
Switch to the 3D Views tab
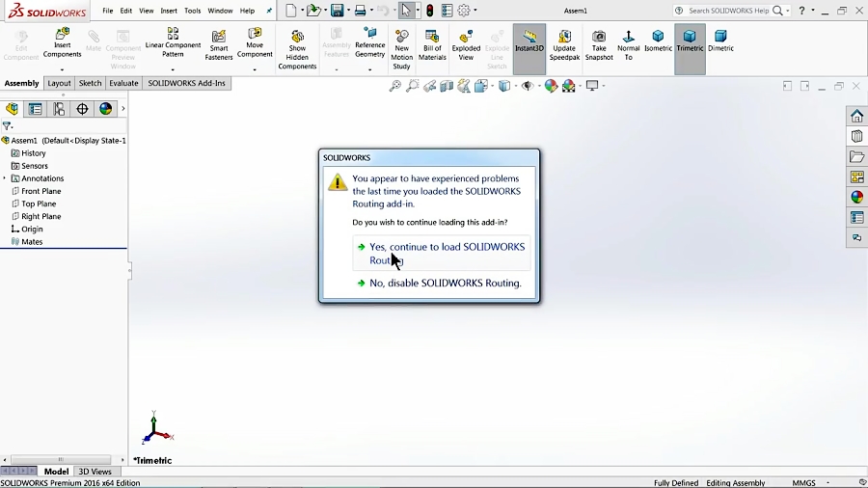point(95,472)
